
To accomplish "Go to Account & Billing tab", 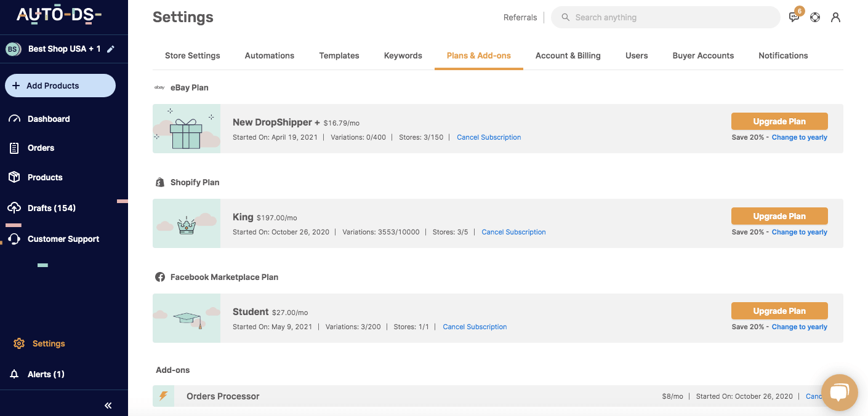I will 568,55.
